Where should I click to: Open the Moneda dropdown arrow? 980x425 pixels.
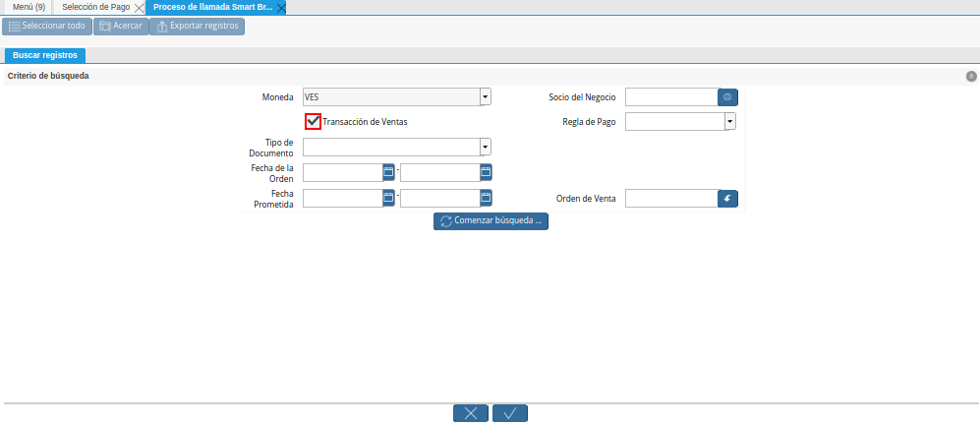click(486, 97)
